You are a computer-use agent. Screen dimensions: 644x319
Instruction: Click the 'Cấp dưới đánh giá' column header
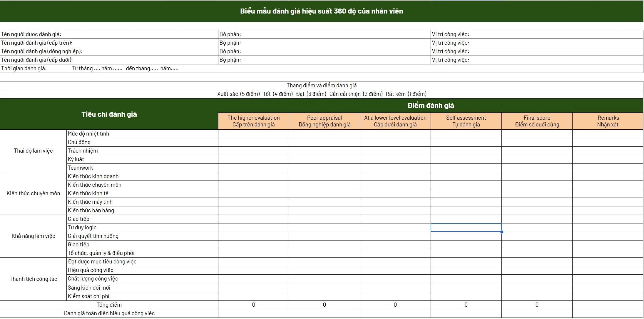click(x=395, y=121)
